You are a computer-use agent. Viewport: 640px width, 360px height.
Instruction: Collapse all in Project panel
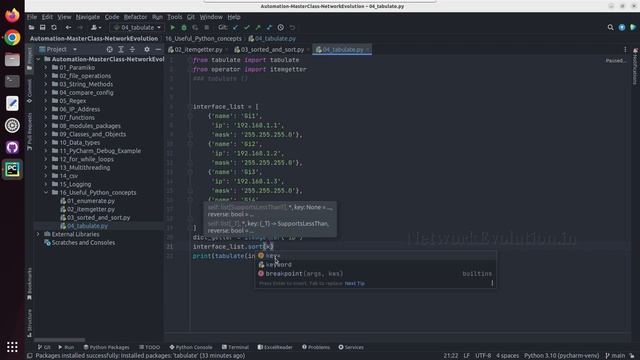click(x=132, y=49)
